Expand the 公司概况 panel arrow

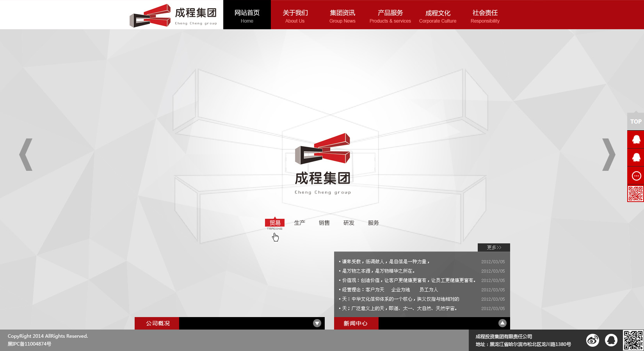[x=317, y=323]
